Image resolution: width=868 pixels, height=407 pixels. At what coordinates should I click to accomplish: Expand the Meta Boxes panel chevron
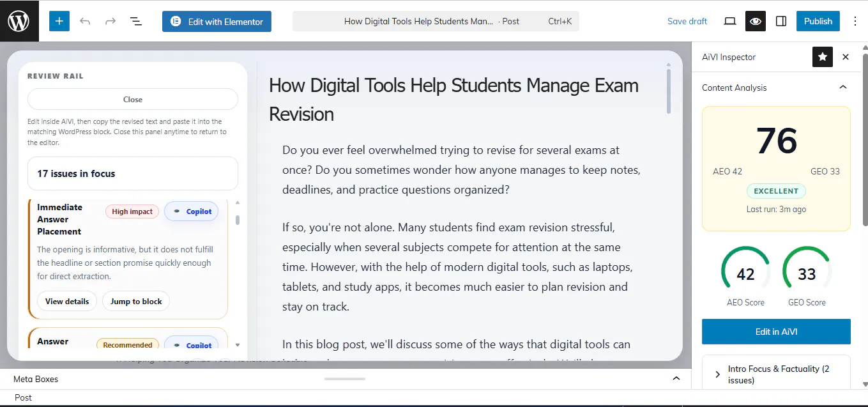(676, 379)
